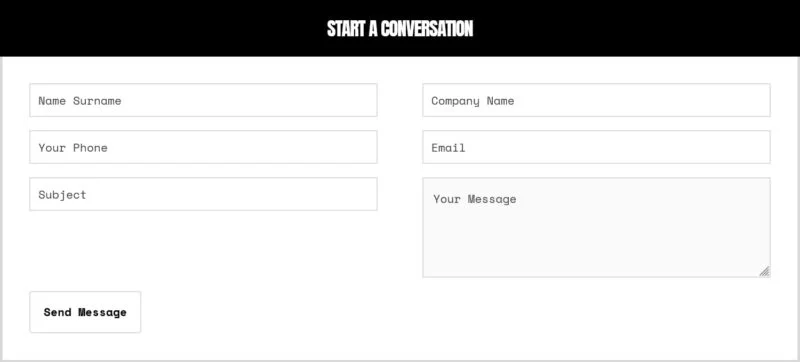The image size is (800, 362).
Task: Click the 'Subject' placeholder text
Action: [x=62, y=195]
